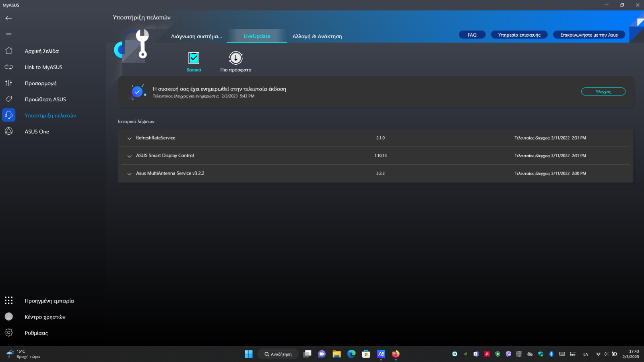Click Υπηρεσία επισκευής button
Screen dimensions: 644x362
[519, 35]
